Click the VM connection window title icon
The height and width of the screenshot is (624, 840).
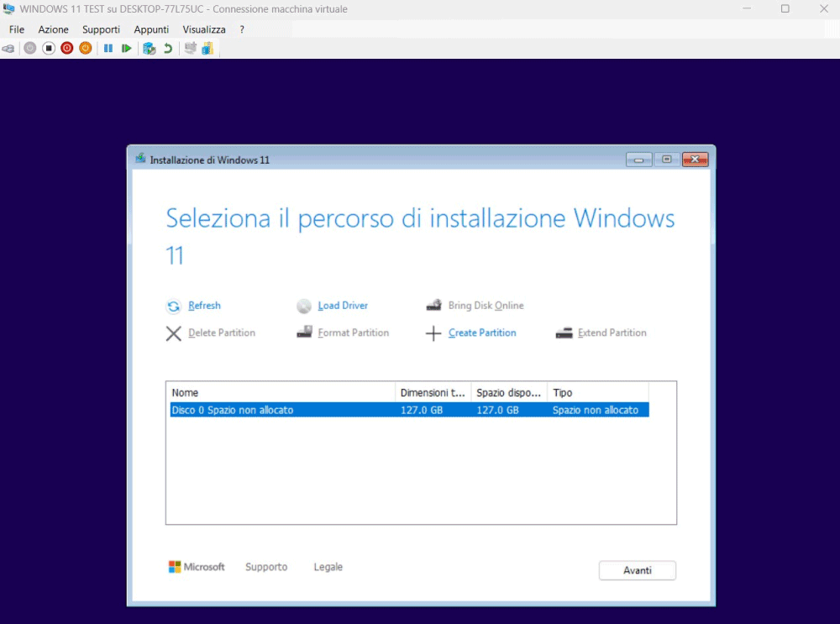click(8, 8)
